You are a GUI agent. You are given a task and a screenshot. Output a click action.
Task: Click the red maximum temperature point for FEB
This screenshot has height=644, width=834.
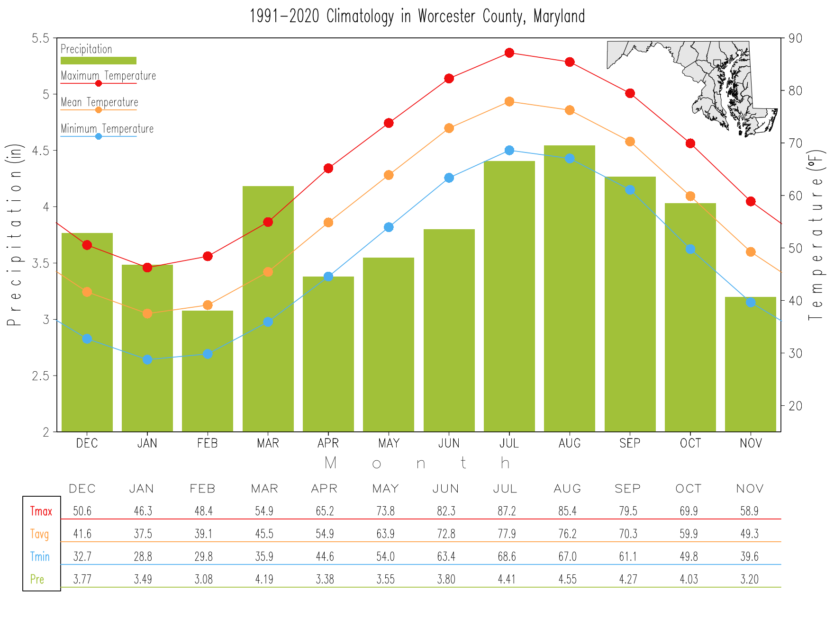pos(208,256)
